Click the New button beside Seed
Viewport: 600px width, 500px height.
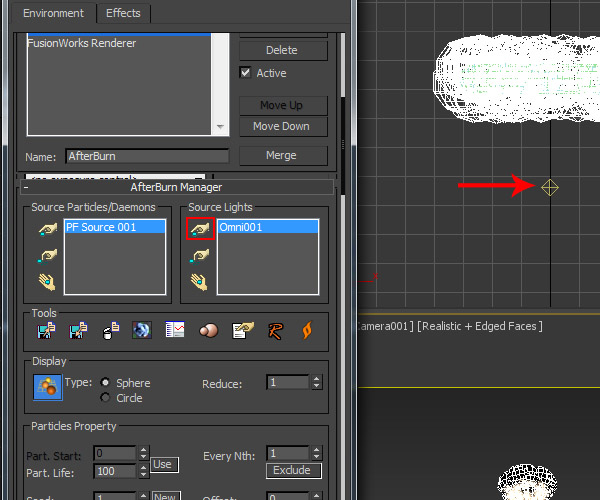pyautogui.click(x=166, y=496)
